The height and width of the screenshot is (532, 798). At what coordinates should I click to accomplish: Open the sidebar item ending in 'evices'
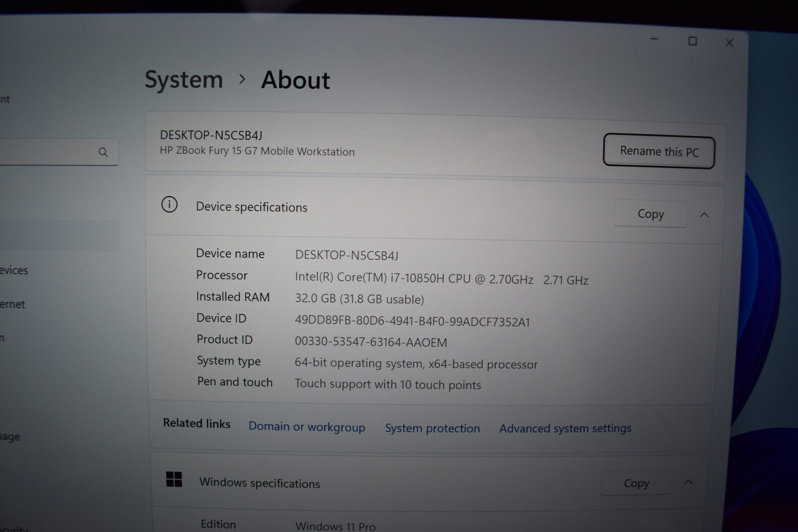(14, 271)
